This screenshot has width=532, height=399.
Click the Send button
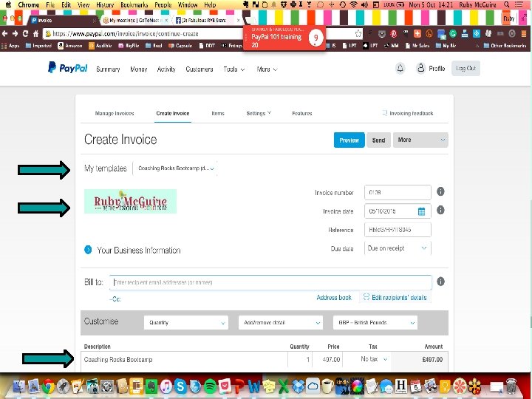tap(378, 140)
